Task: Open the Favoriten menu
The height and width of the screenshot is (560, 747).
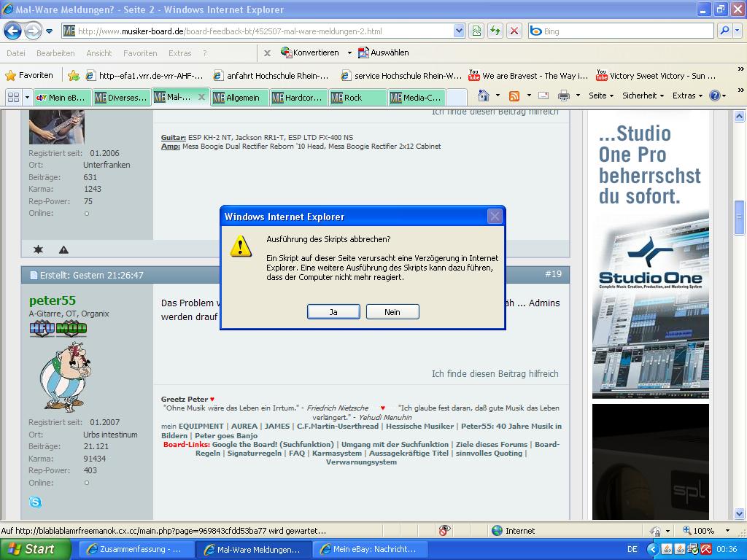Action: coord(140,53)
